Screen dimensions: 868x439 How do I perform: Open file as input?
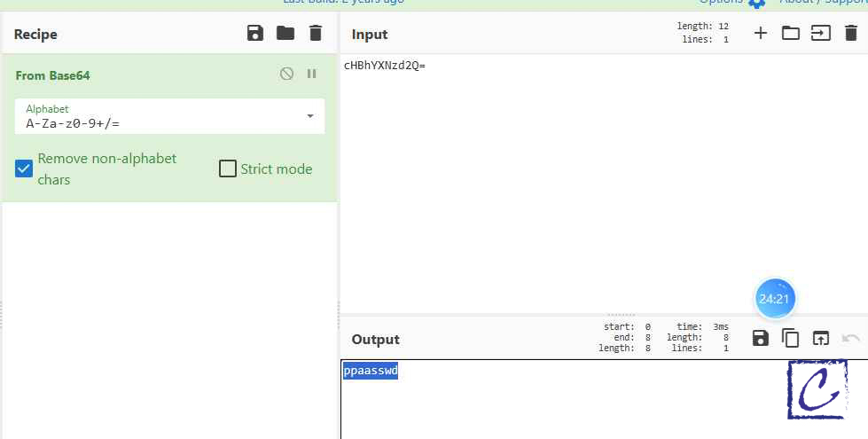pyautogui.click(x=821, y=34)
